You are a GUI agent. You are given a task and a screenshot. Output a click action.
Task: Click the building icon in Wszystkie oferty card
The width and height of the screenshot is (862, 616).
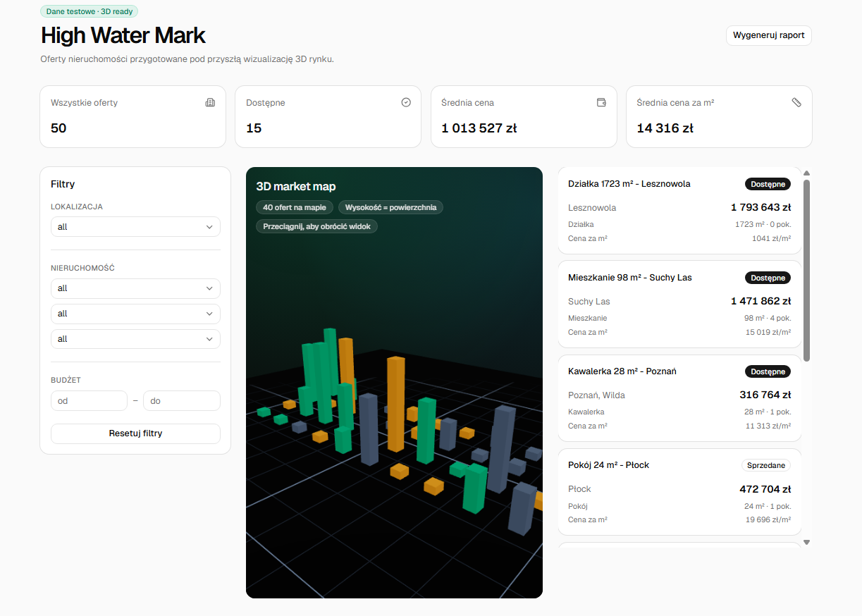(210, 102)
